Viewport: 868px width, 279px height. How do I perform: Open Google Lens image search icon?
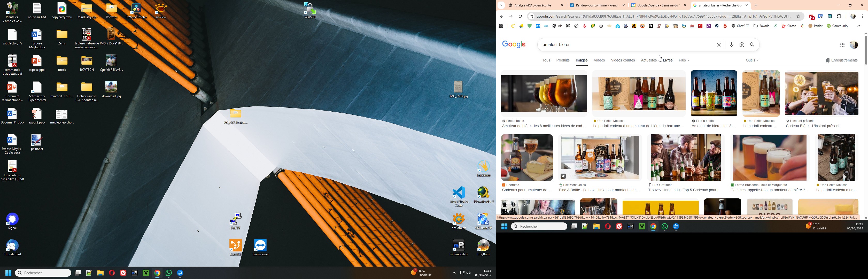742,45
